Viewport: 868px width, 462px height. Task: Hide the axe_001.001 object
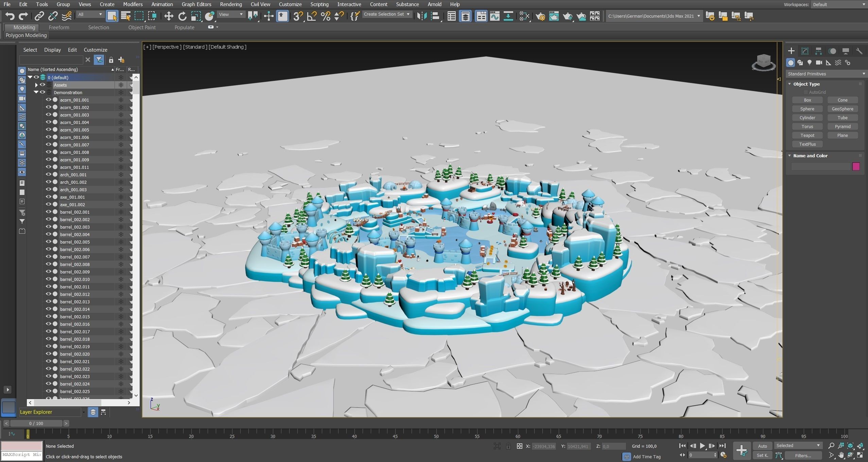coord(49,197)
